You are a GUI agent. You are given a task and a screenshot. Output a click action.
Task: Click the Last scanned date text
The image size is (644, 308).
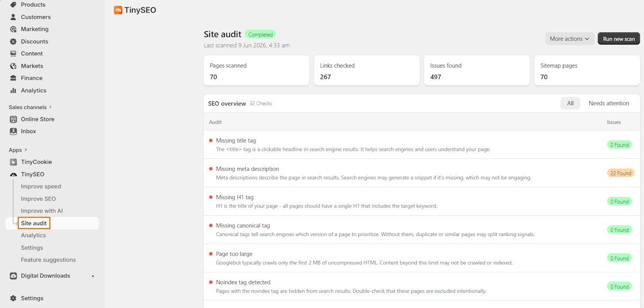tap(247, 46)
